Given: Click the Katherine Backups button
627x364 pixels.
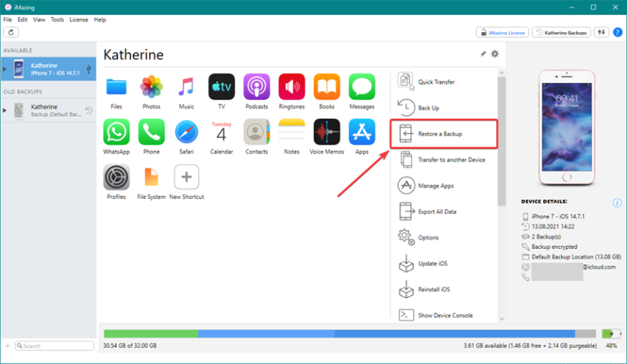Looking at the screenshot, I should tap(560, 32).
